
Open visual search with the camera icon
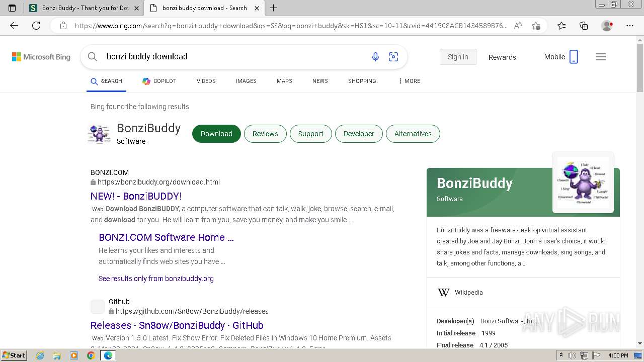pyautogui.click(x=393, y=57)
